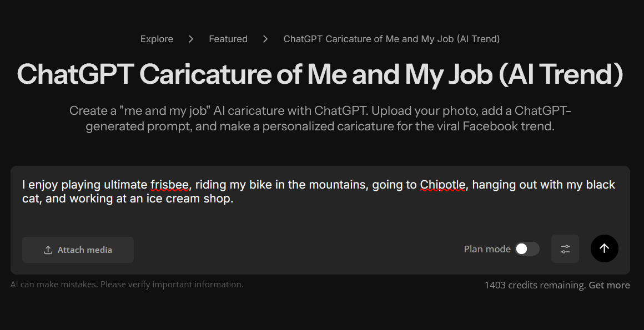Click the 1403 credits remaining text
The image size is (644, 330).
(535, 285)
